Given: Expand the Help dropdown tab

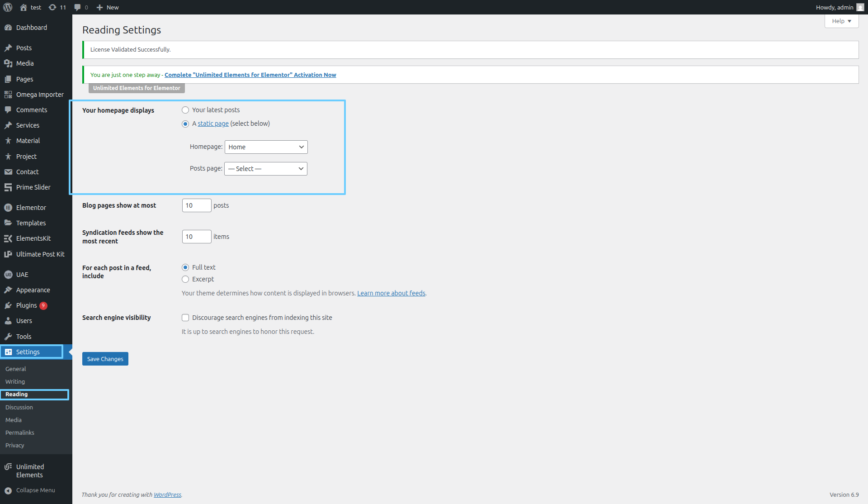Looking at the screenshot, I should tap(841, 21).
